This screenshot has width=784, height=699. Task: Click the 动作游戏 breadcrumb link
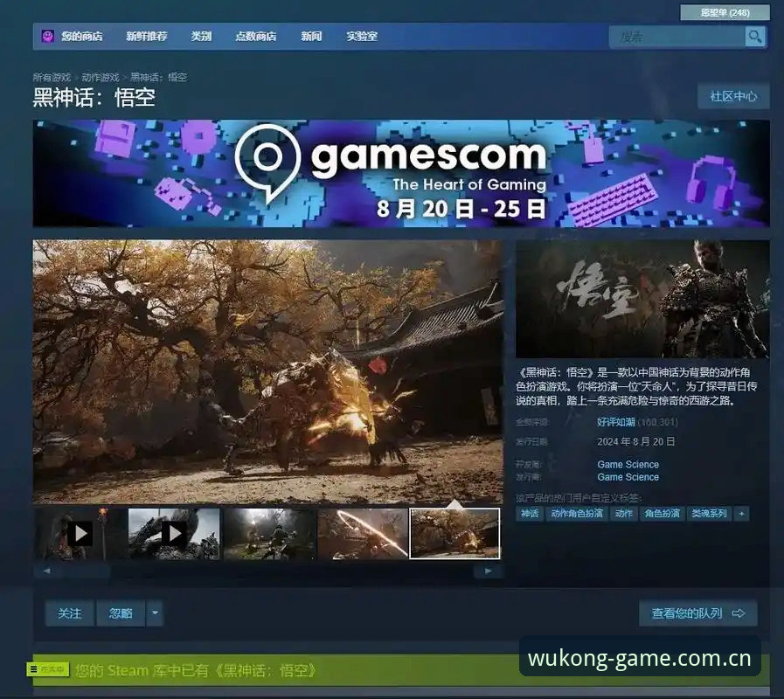pos(101,77)
